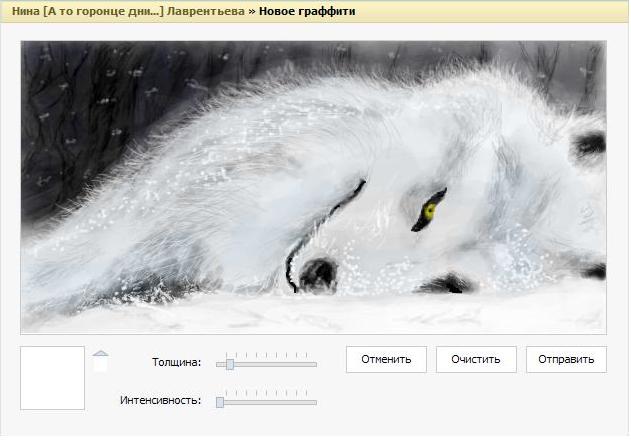The height and width of the screenshot is (440, 631).
Task: Send the graffiti with the Отправить button
Action: (x=566, y=359)
